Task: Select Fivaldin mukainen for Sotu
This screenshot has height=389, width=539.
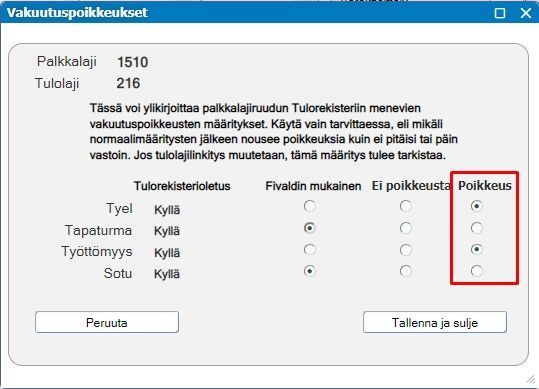Action: coord(310,271)
